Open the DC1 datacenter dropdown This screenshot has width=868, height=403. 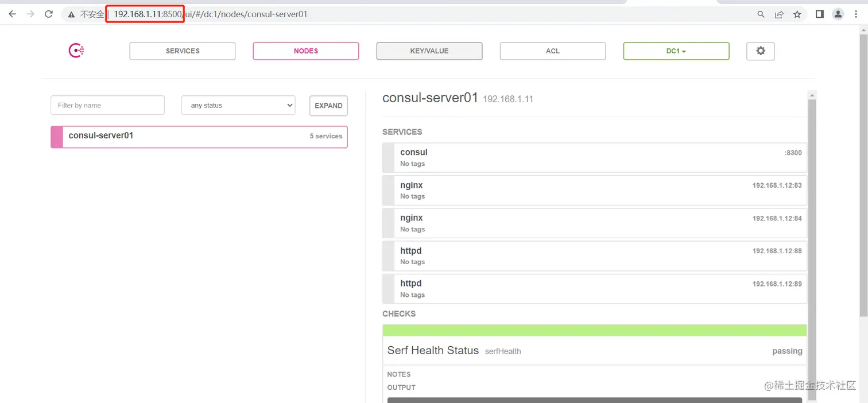tap(676, 51)
